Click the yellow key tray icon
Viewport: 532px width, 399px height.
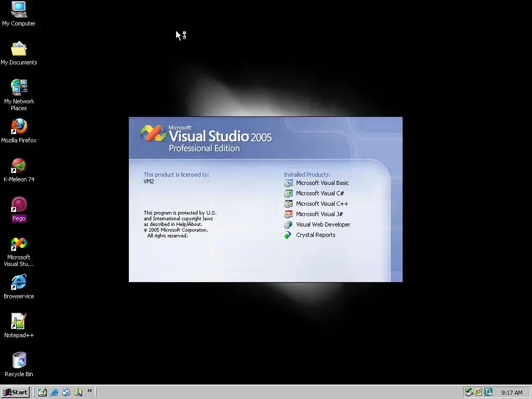coord(478,392)
